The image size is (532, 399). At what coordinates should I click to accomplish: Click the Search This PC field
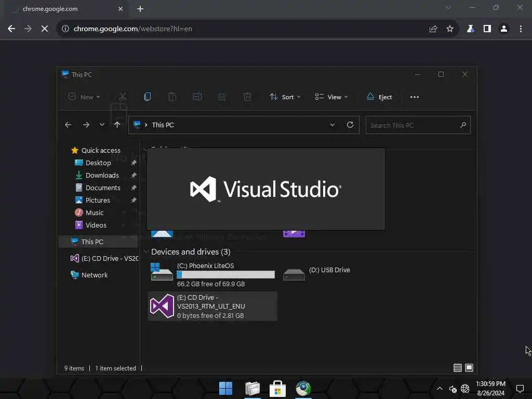coord(418,125)
